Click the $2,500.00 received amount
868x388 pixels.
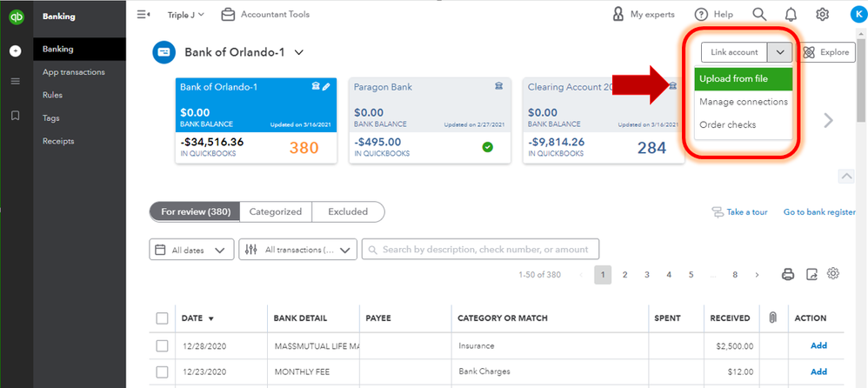734,346
